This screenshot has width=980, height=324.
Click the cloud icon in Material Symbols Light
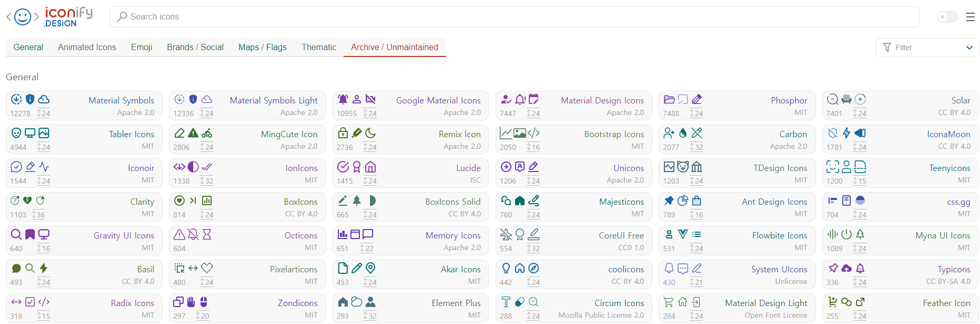click(207, 99)
